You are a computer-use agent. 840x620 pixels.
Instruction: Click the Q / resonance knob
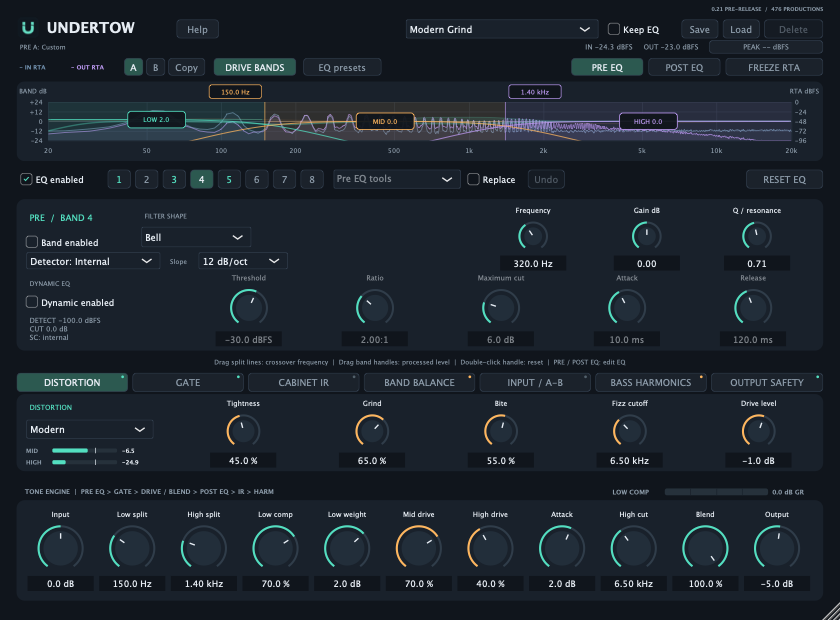[x=756, y=236]
